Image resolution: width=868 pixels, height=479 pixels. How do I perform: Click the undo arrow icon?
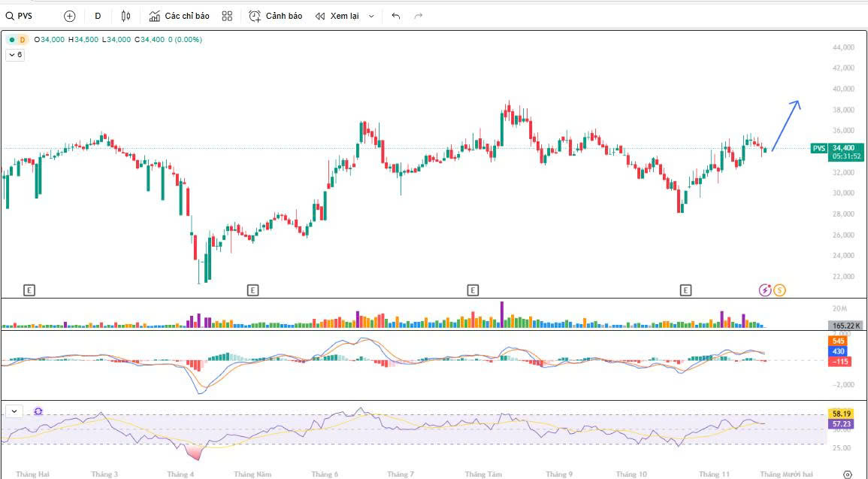point(396,16)
